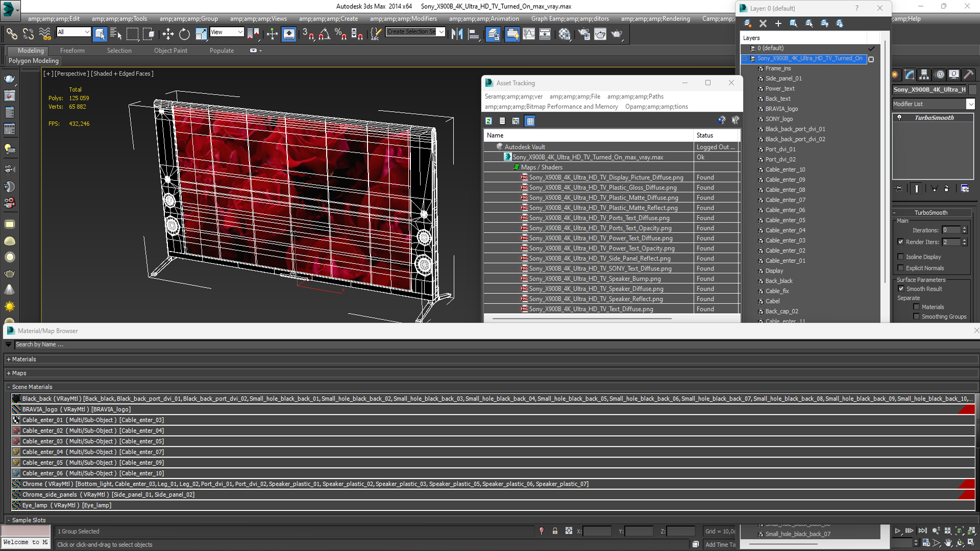Open the Render Setup teapot icon

click(584, 34)
